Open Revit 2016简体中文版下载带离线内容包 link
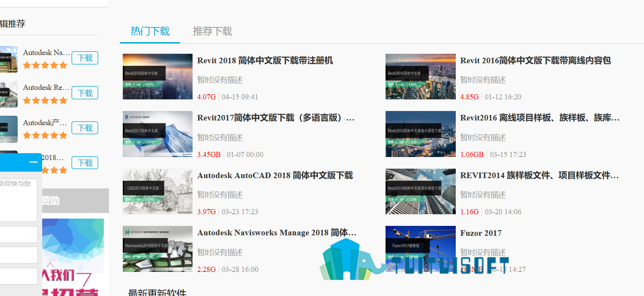 click(535, 61)
